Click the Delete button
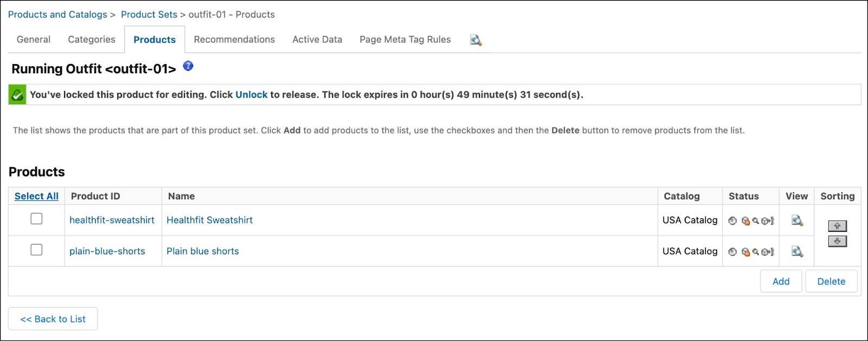 coord(831,281)
